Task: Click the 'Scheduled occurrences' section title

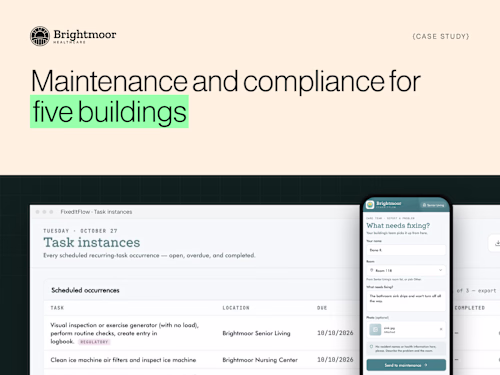Action: 85,290
